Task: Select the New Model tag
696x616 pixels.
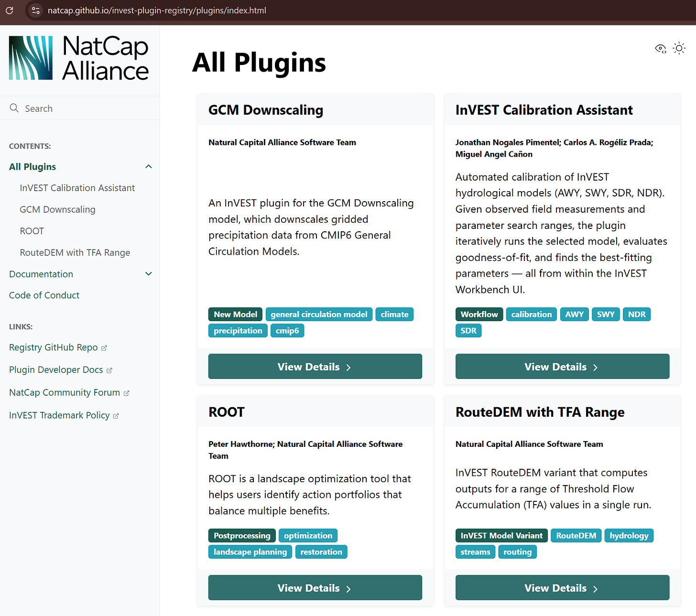Action: pos(235,314)
